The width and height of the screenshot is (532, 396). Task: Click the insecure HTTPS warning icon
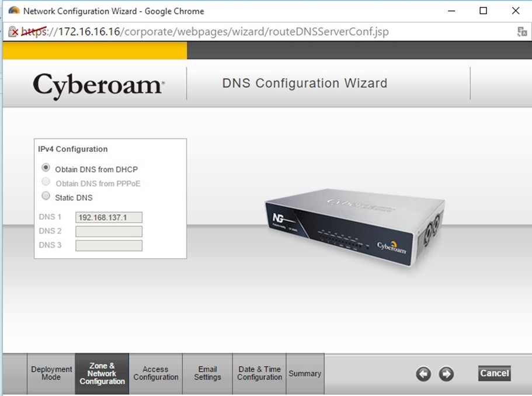tap(13, 32)
